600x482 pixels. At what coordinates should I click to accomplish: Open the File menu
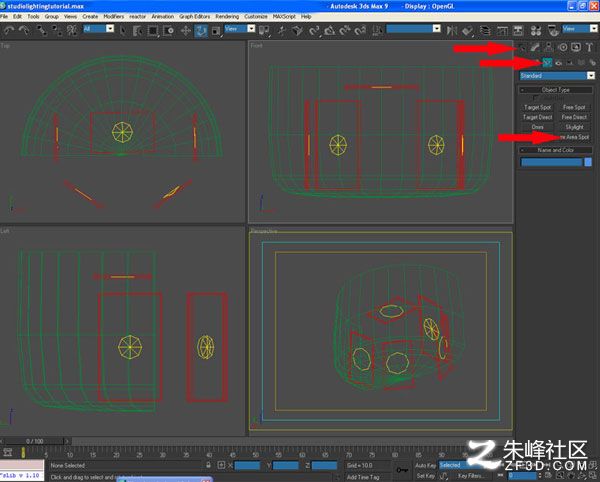[4, 16]
